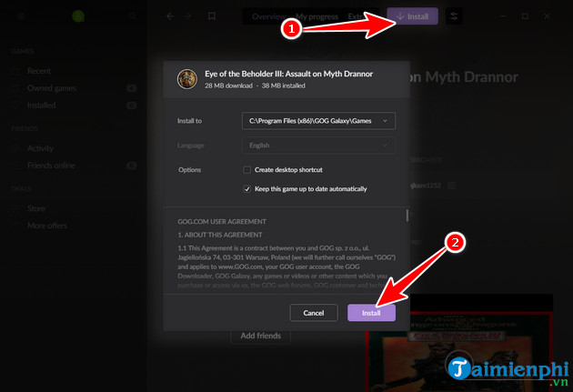Minimize the GOG Galaxy window
The image size is (573, 392).
(503, 16)
